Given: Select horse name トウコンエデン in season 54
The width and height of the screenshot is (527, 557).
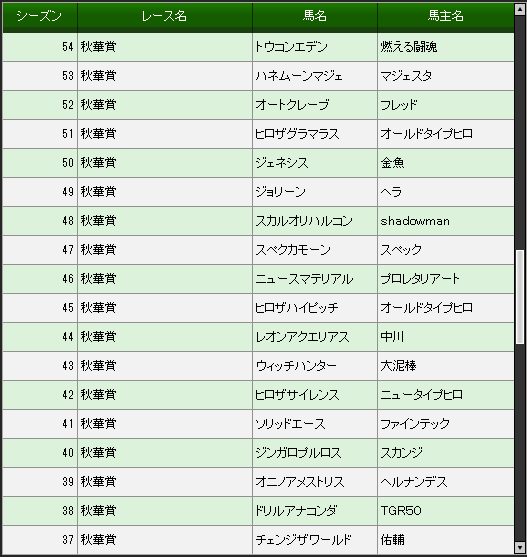Looking at the screenshot, I should [x=291, y=47].
